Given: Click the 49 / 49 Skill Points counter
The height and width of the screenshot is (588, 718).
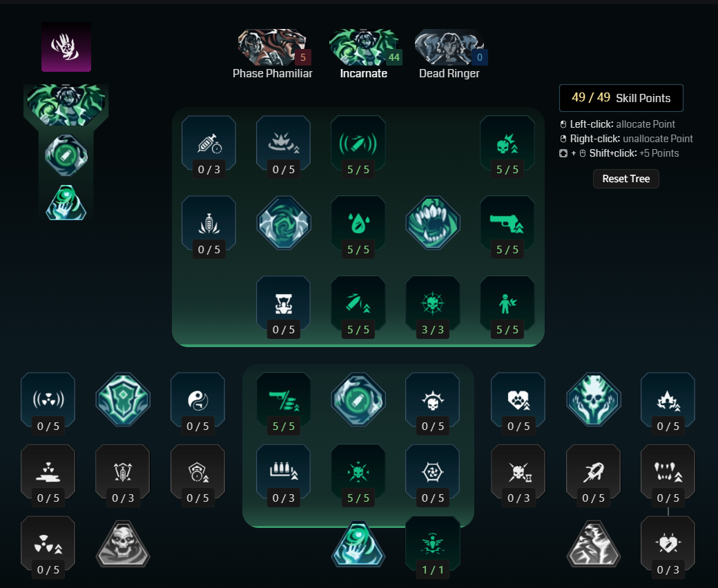Looking at the screenshot, I should 621,98.
